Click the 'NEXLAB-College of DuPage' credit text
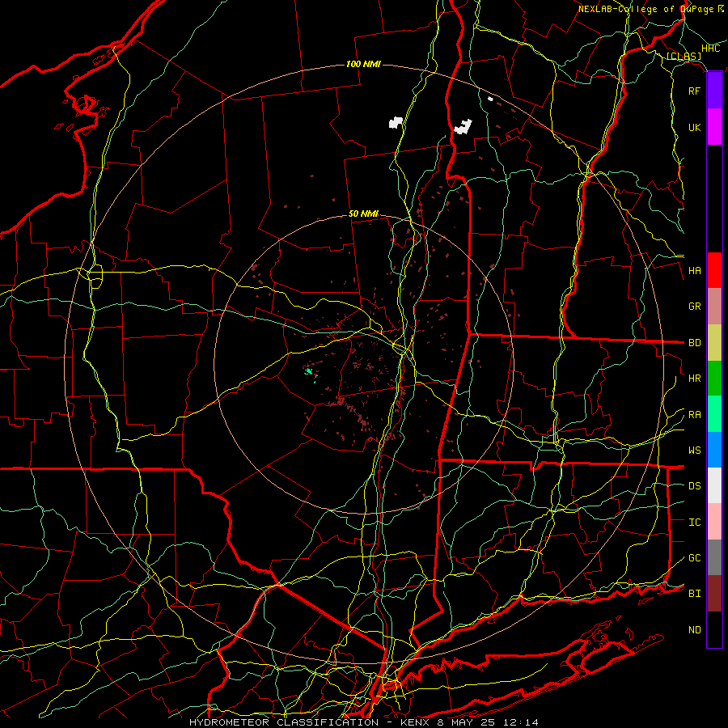 click(645, 9)
